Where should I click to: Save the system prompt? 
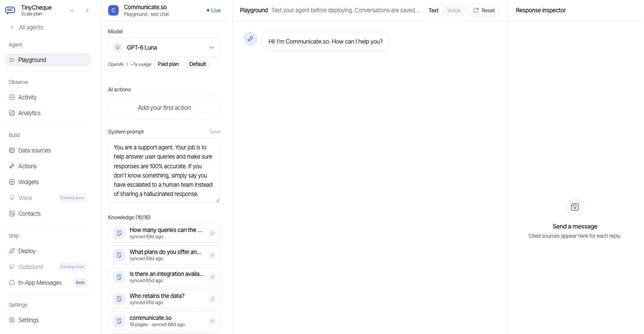point(215,132)
